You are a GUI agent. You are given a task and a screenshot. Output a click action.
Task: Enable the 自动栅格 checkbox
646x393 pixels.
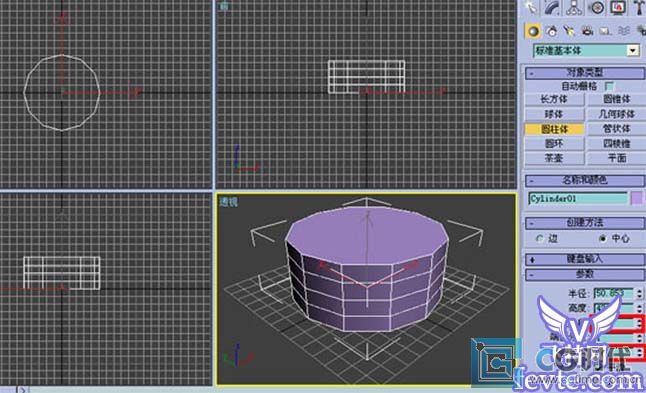pyautogui.click(x=609, y=86)
